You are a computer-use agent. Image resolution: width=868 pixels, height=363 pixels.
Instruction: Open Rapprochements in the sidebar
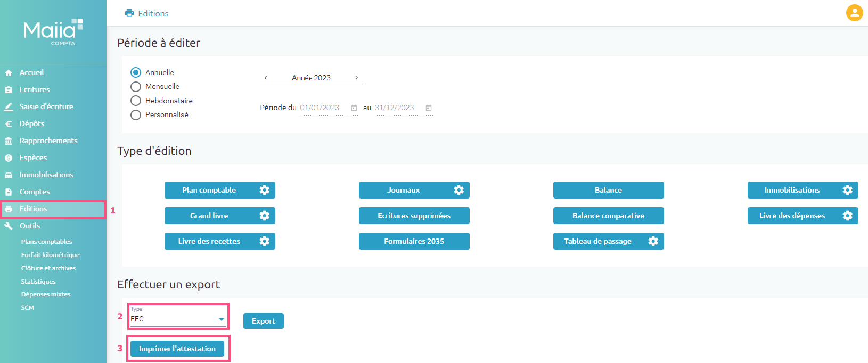click(48, 141)
